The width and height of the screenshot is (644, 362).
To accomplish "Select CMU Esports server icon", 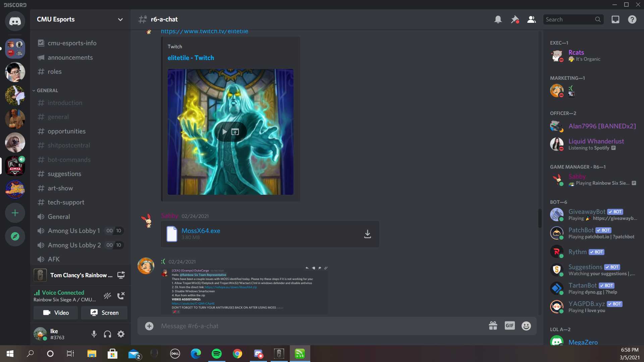I will click(x=15, y=166).
